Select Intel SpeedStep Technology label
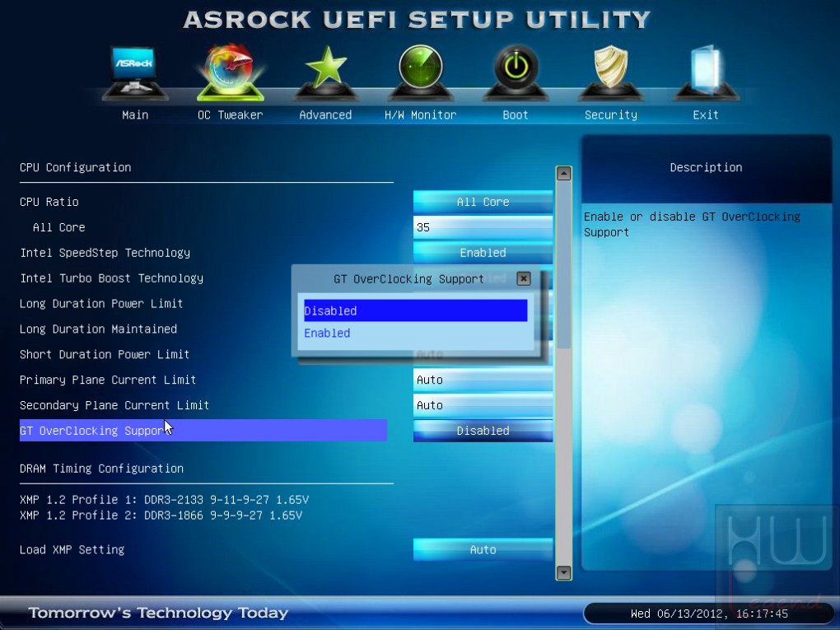The image size is (840, 630). coord(105,253)
